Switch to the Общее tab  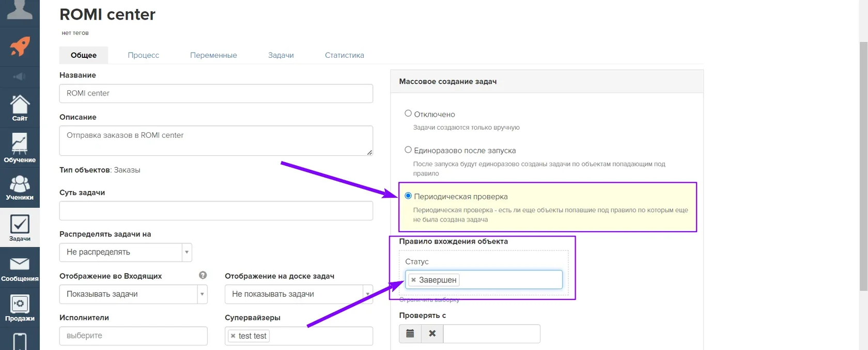point(84,55)
